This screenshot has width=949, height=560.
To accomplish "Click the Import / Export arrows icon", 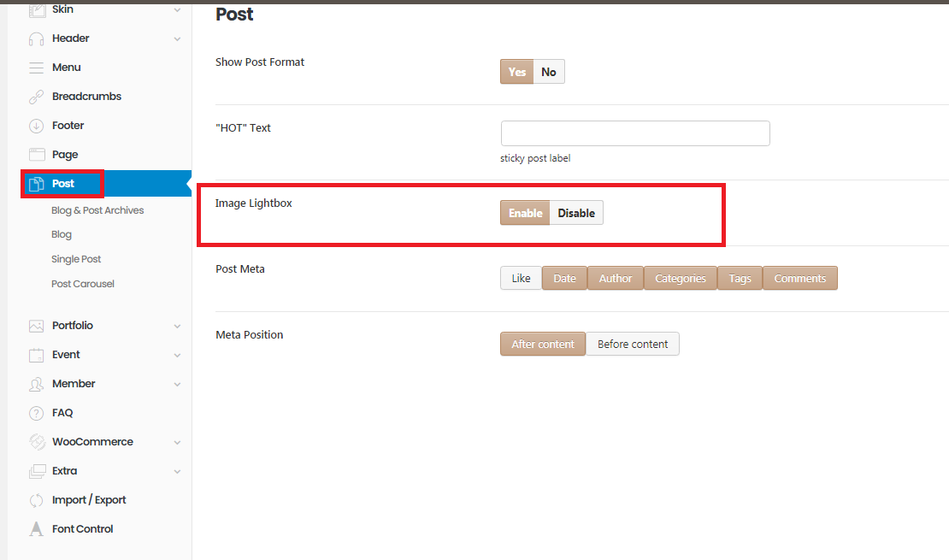I will (x=36, y=500).
